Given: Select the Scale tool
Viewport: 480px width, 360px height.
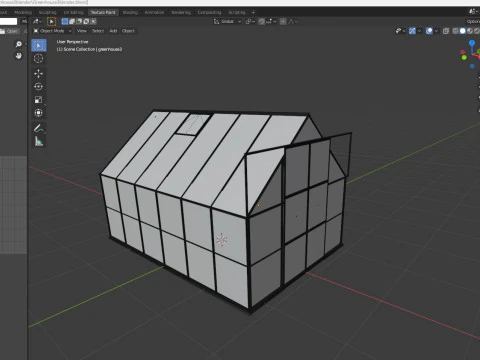Looking at the screenshot, I should [39, 100].
